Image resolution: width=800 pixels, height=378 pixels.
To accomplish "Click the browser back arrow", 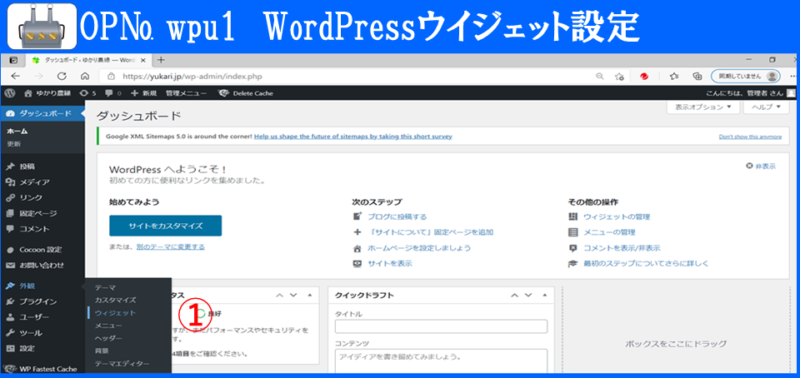I will (16, 76).
